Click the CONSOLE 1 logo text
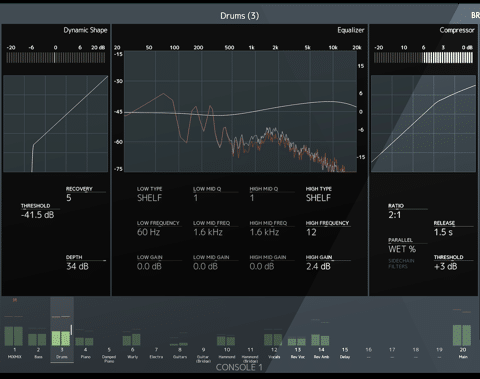 [x=239, y=367]
